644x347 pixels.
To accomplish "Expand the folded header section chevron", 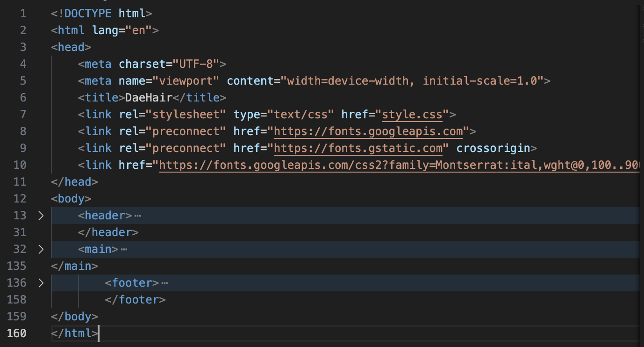I will [x=41, y=216].
